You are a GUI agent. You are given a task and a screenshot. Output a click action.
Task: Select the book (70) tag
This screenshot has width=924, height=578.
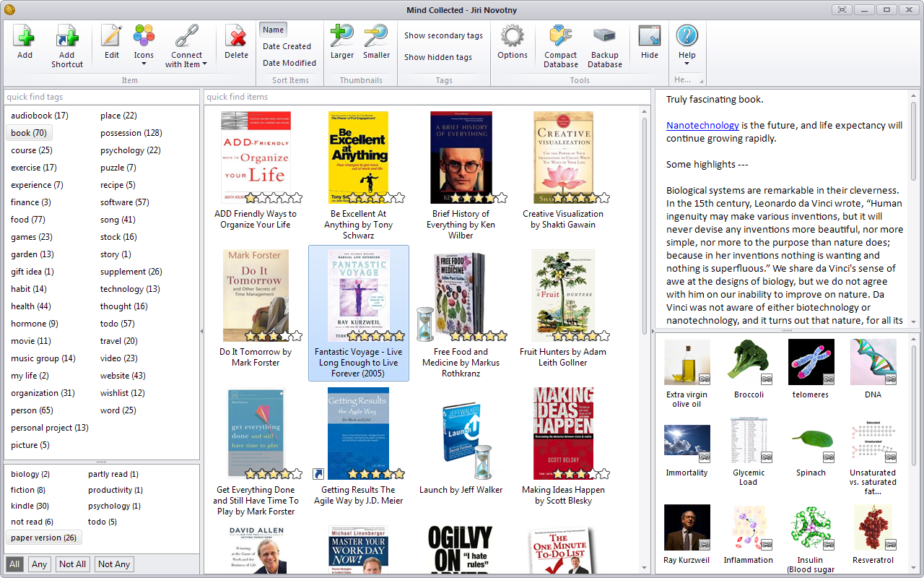[29, 133]
